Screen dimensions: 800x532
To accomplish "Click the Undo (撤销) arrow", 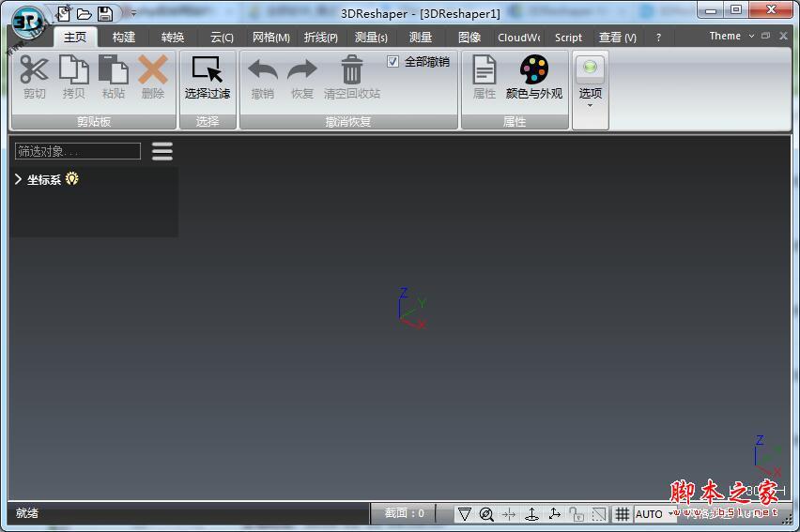I will (263, 70).
